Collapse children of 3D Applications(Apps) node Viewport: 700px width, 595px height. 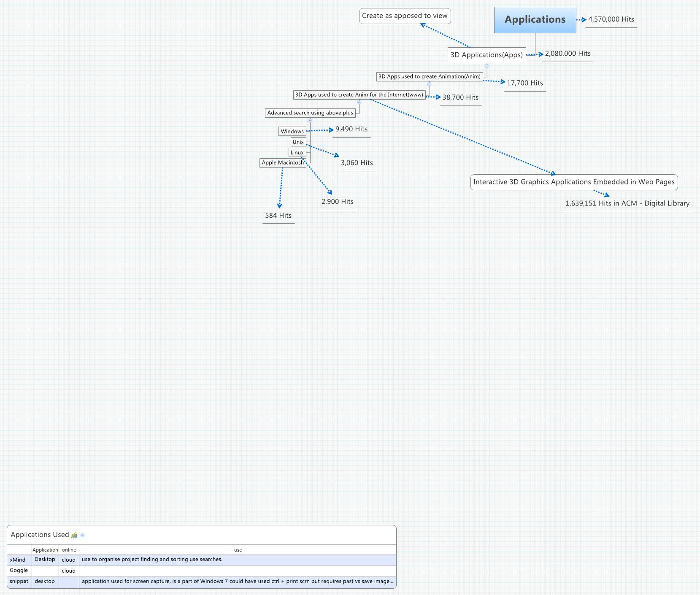(486, 66)
